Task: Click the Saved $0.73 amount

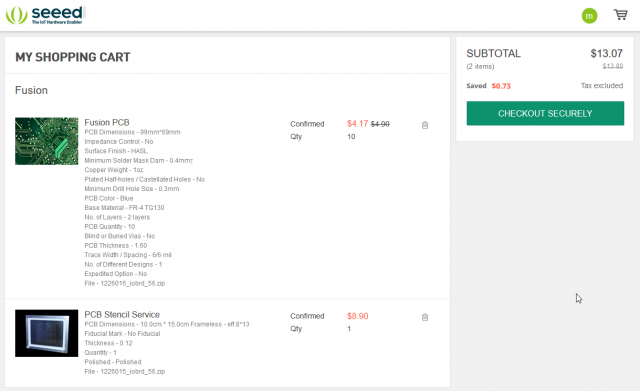Action: (501, 86)
